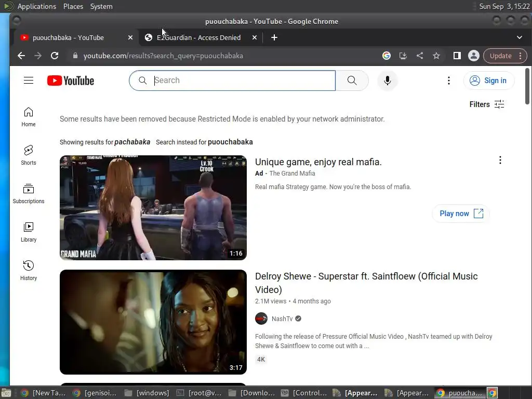Click the magnifier search button
The width and height of the screenshot is (532, 399).
click(x=352, y=81)
